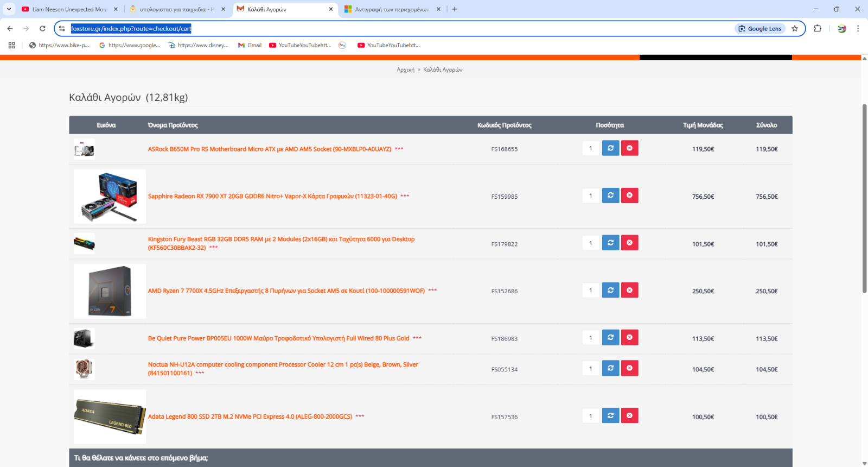Open the disney bookmark
Viewport: 868px width, 467px height.
pos(199,45)
